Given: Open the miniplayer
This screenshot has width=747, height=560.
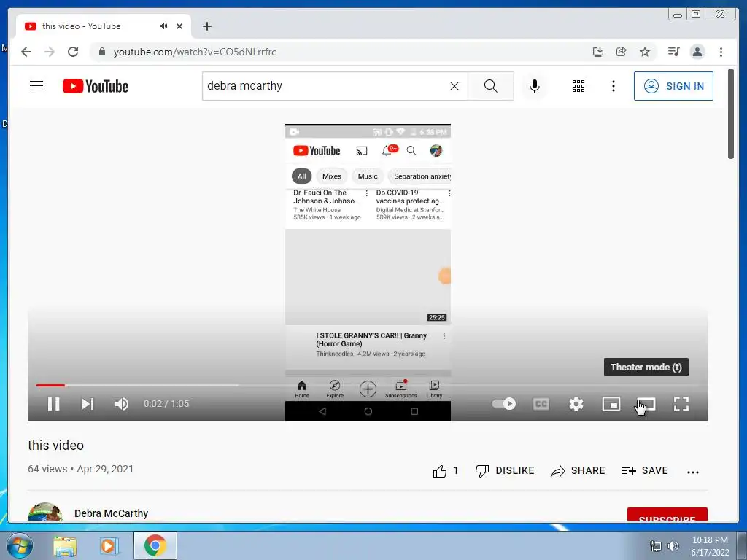Looking at the screenshot, I should tap(611, 404).
